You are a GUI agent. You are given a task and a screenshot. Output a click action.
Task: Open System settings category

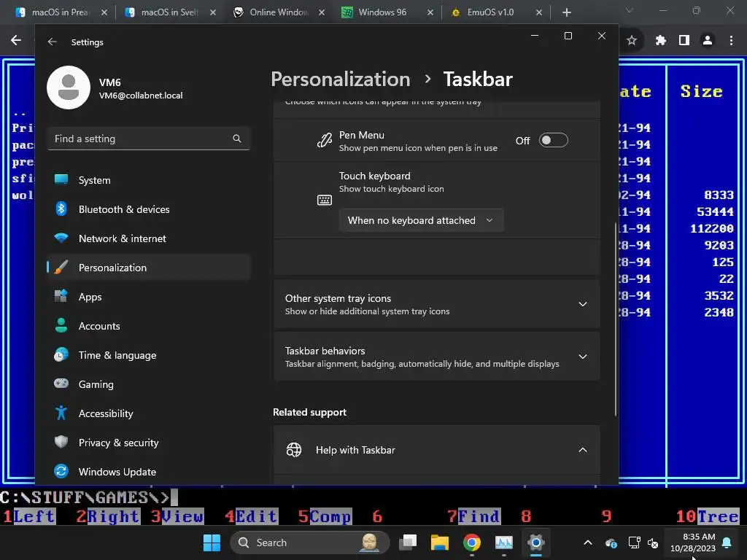tap(149, 180)
